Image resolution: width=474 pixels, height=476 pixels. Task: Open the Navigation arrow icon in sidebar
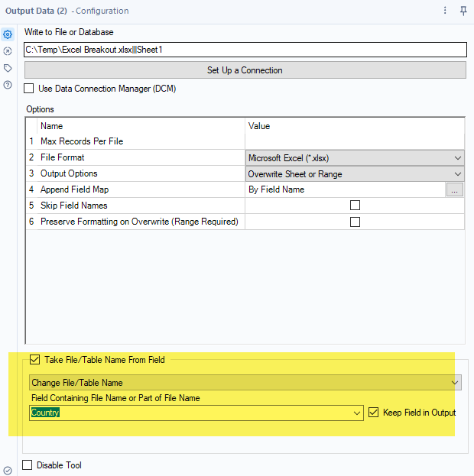[x=8, y=51]
